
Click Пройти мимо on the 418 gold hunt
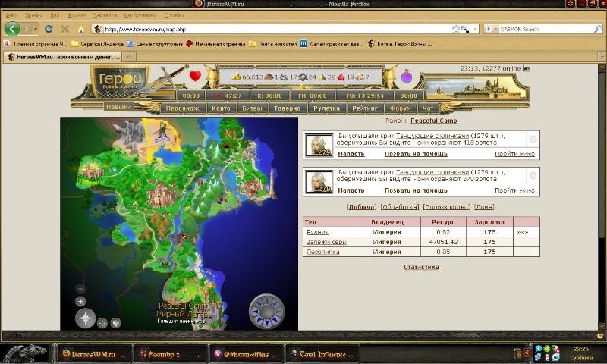point(515,154)
